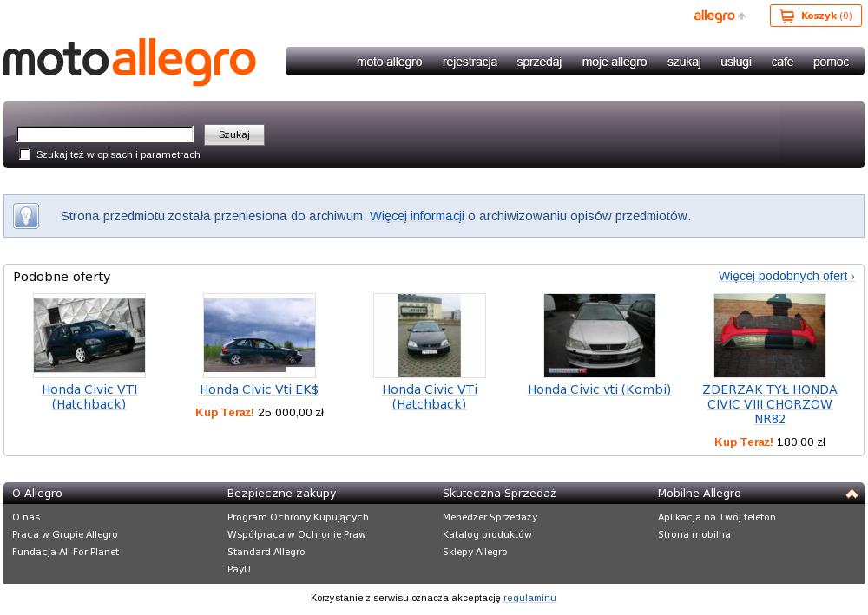Open the cafe menu item

(782, 62)
